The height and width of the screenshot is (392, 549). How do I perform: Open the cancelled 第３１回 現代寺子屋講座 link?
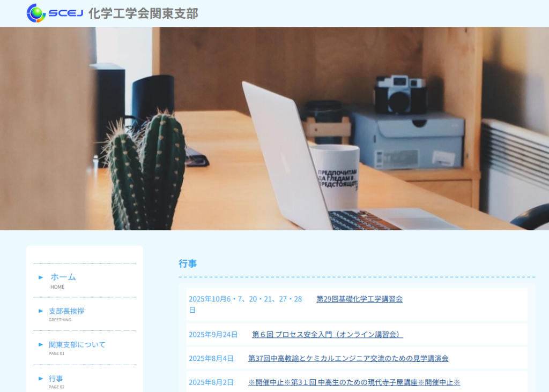354,382
